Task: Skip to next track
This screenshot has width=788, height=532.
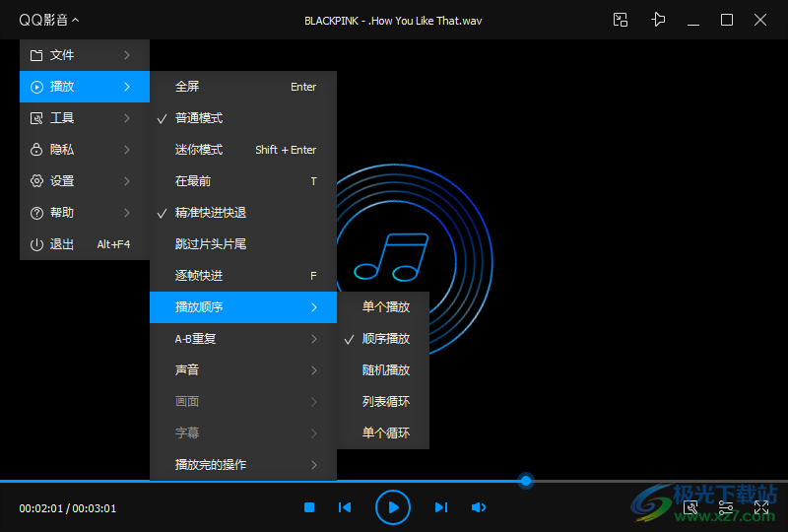Action: pyautogui.click(x=440, y=507)
